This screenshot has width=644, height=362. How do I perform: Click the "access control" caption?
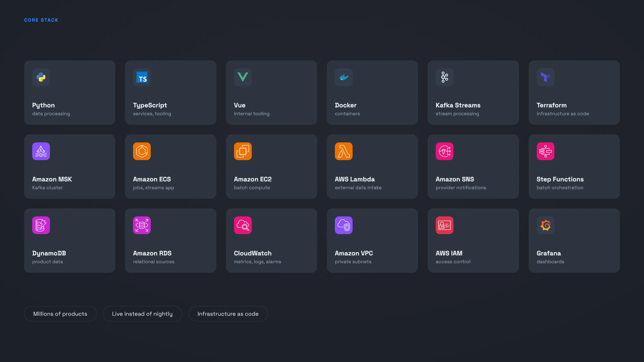click(x=453, y=262)
